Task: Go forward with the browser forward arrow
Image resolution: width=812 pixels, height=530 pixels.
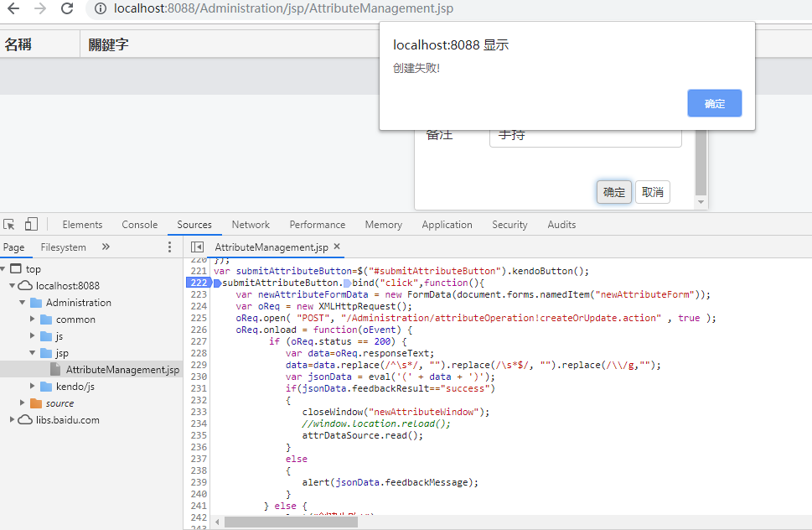Action: click(x=40, y=8)
